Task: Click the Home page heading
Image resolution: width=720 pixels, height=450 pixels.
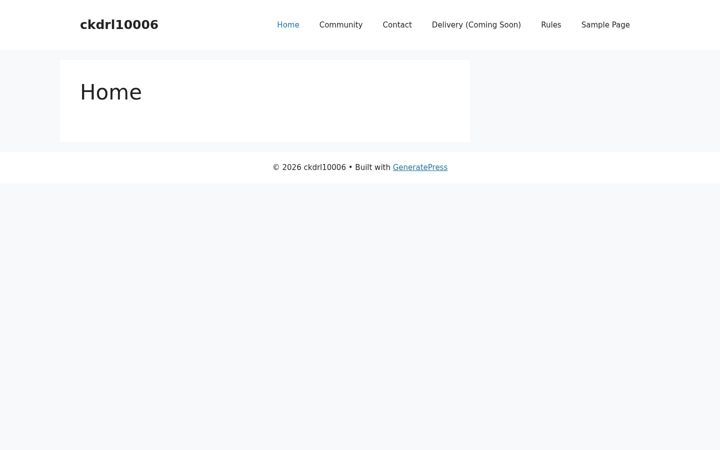Action: (111, 92)
